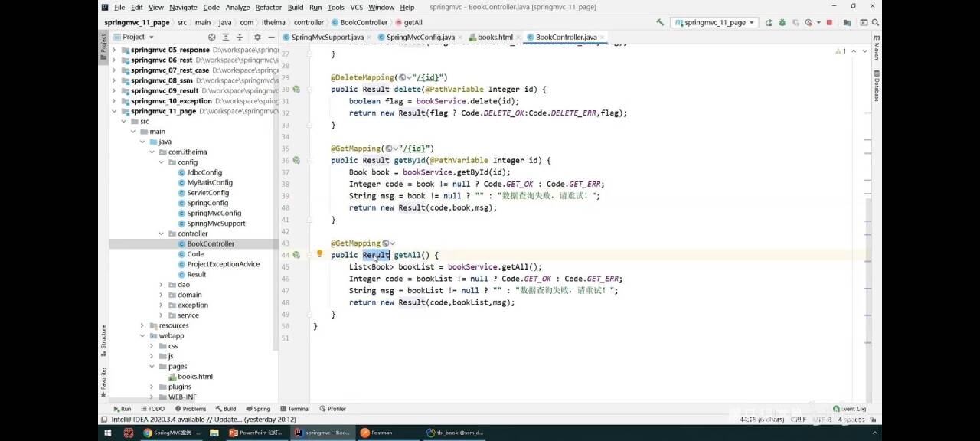Close the SpringMvcSupport.java tab
The height and width of the screenshot is (441, 980).
pos(371,37)
